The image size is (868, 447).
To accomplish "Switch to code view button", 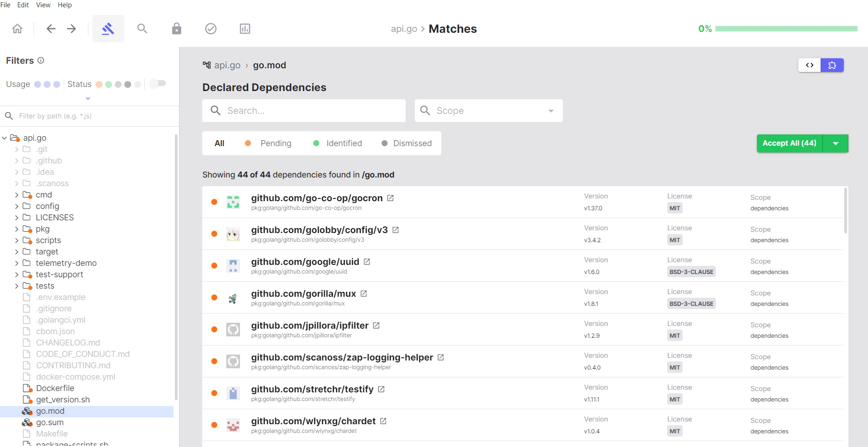I will 810,65.
